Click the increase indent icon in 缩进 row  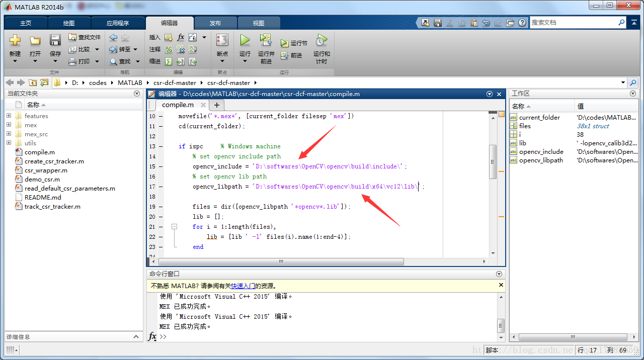point(181,61)
